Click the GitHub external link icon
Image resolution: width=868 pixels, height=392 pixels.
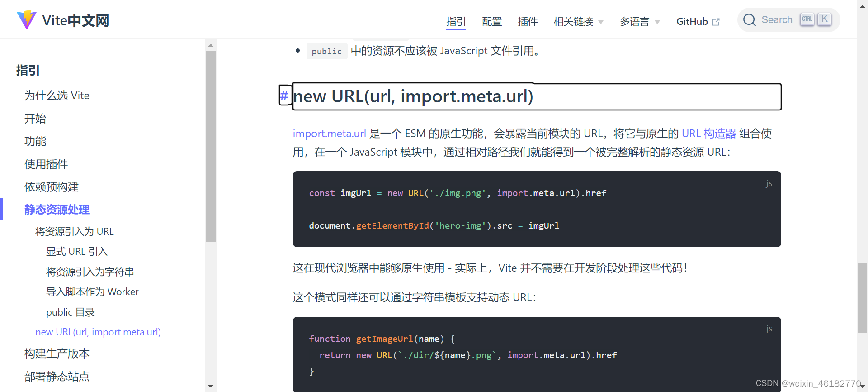pyautogui.click(x=716, y=22)
